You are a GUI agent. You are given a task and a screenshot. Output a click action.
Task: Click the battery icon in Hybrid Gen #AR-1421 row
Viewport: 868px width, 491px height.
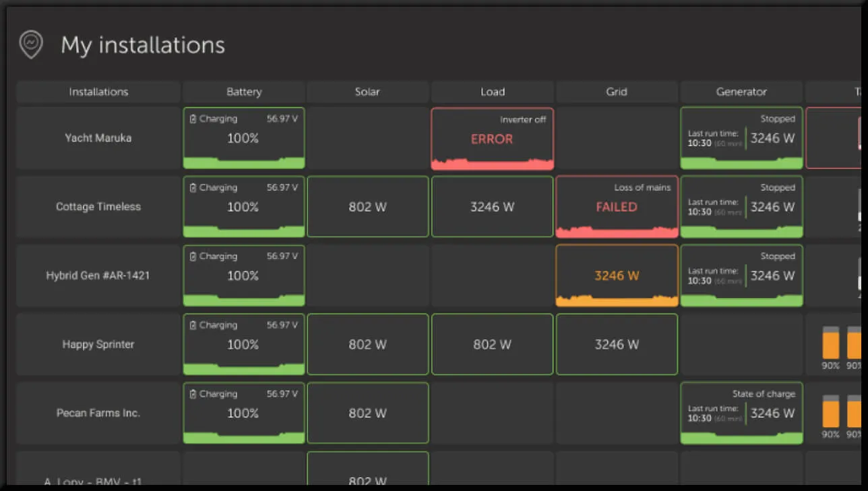click(x=193, y=256)
